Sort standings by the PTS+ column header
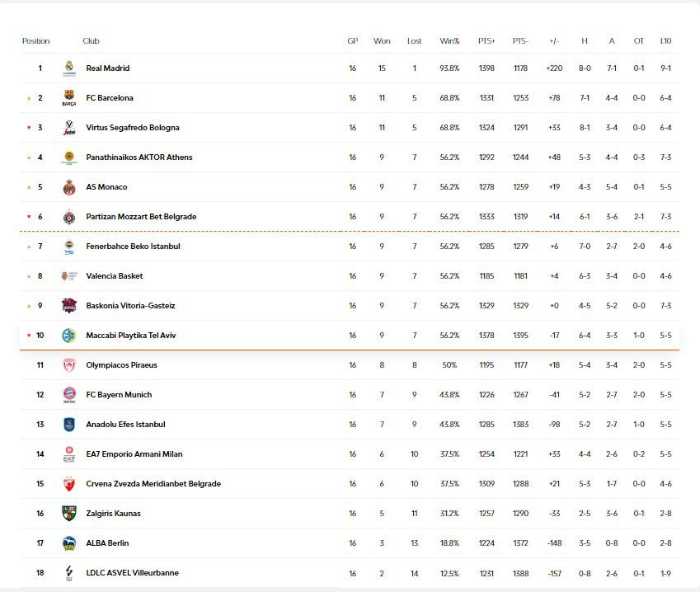Screen dimensions: 700x592 point(486,41)
